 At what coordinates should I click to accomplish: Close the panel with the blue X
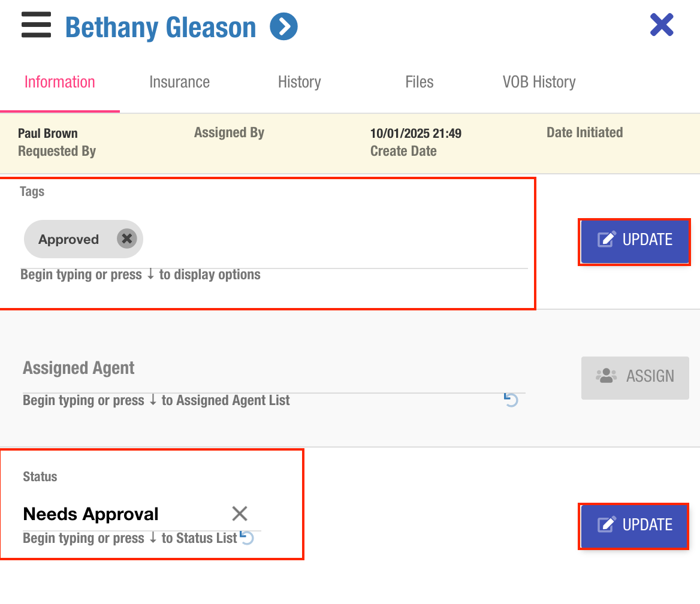point(662,25)
